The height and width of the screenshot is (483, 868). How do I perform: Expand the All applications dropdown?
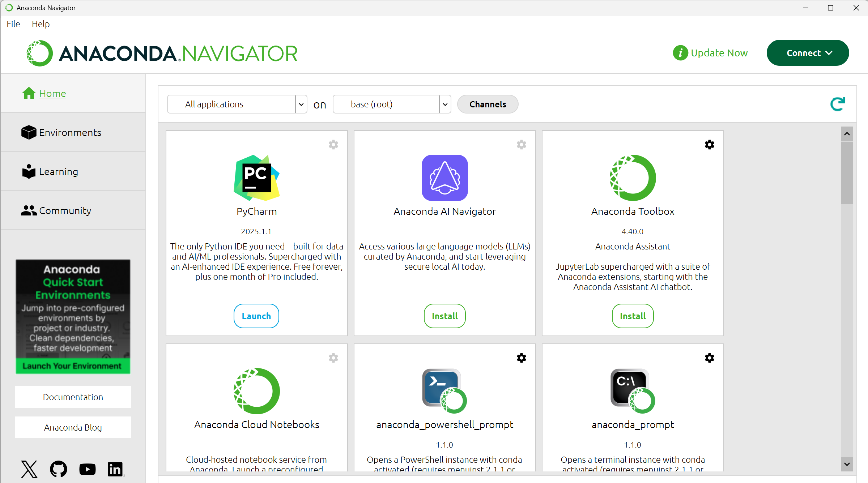click(x=301, y=104)
